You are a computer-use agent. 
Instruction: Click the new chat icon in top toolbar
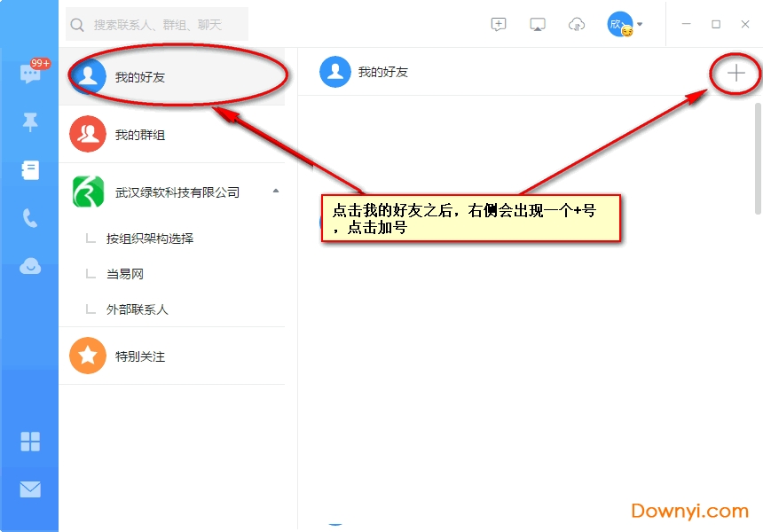click(x=499, y=25)
